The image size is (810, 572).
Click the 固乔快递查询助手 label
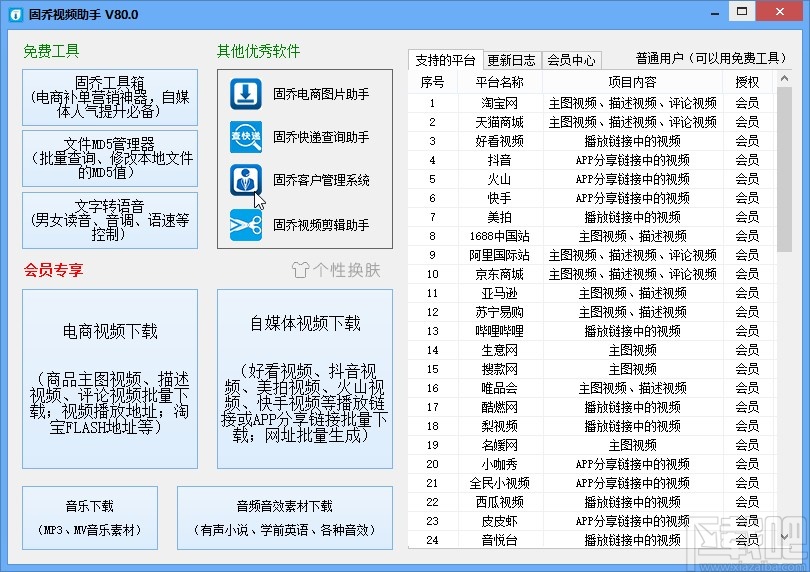(321, 137)
